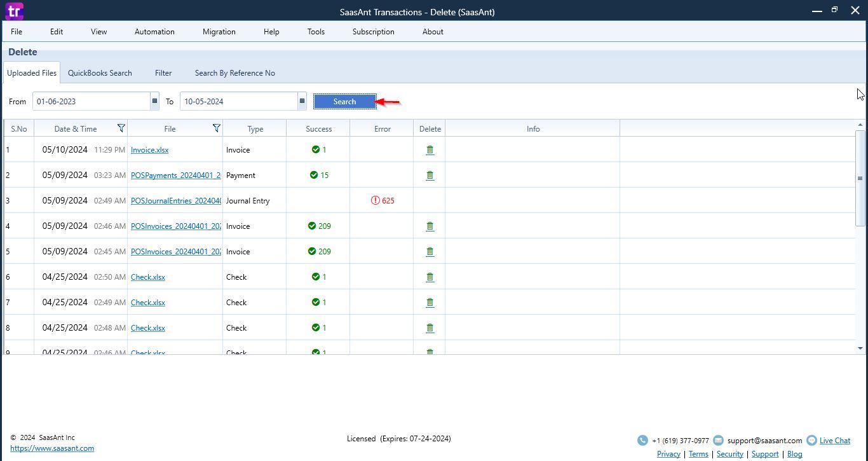The width and height of the screenshot is (868, 461).
Task: Delete the Invoice.xlsx upload in row 1
Action: 430,150
